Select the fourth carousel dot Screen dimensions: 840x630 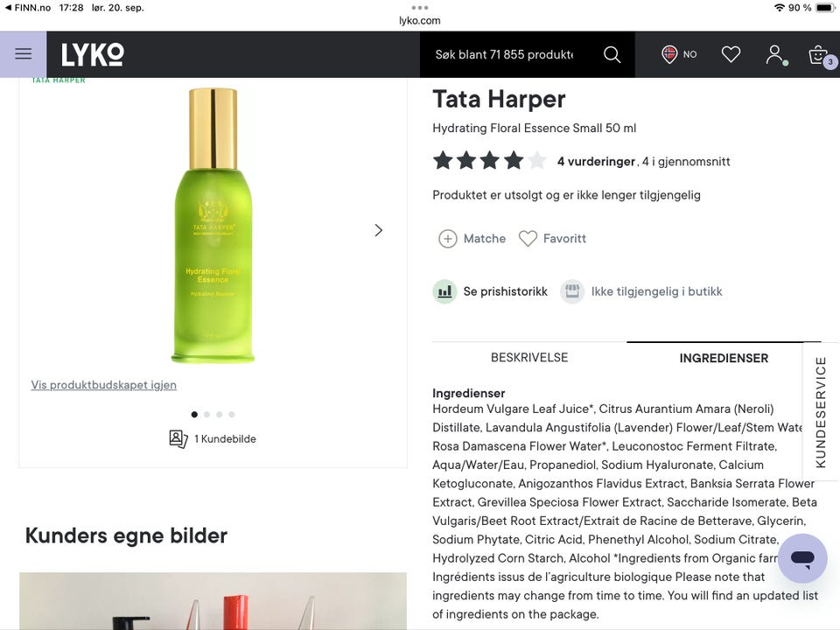click(x=231, y=414)
